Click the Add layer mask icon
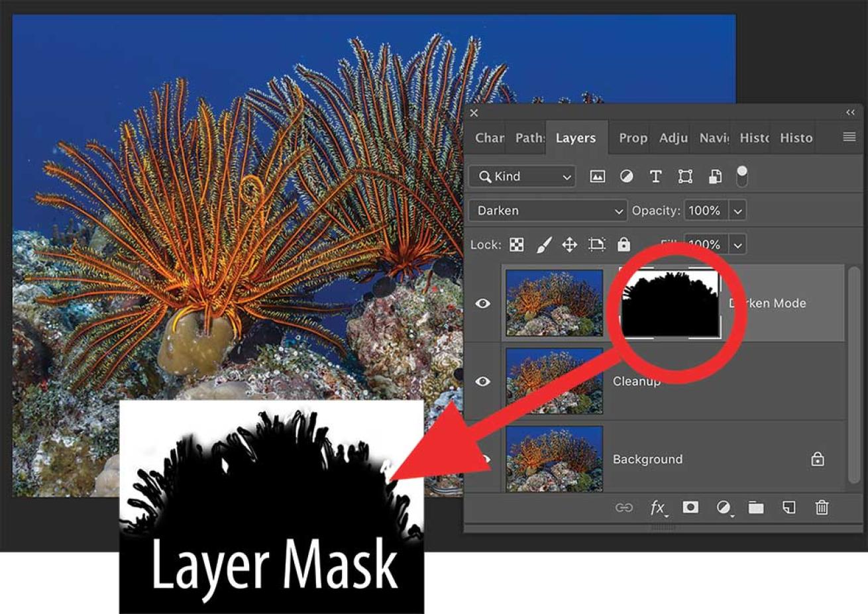 tap(690, 507)
